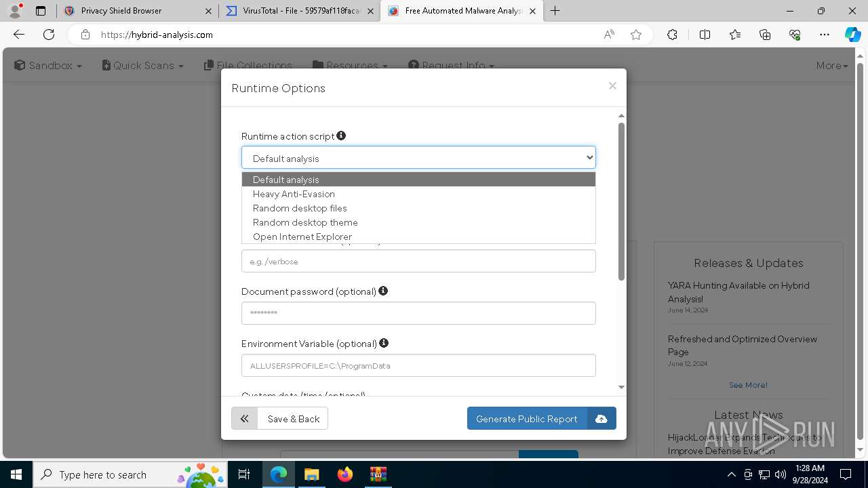Open Edge Settings and more menu
This screenshot has width=868, height=488.
tap(825, 35)
